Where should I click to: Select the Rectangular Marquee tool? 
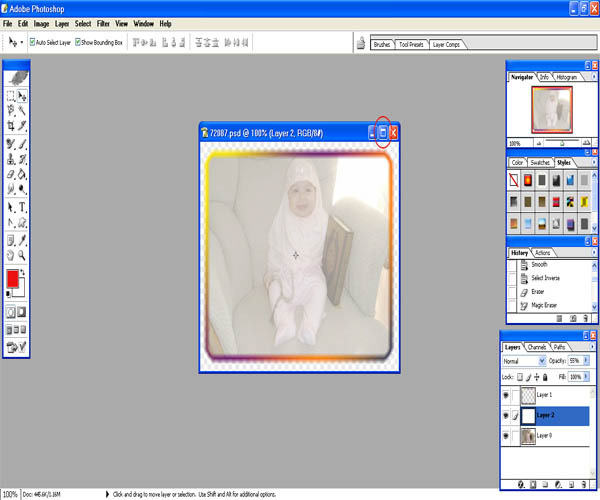(11, 97)
